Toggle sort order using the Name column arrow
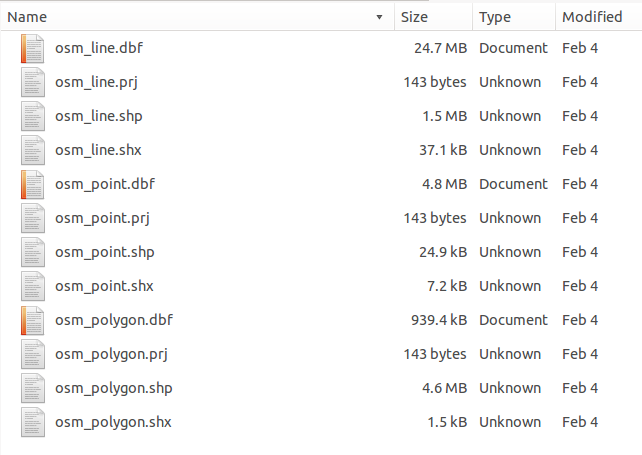Viewport: 642px width, 455px height. click(x=379, y=17)
